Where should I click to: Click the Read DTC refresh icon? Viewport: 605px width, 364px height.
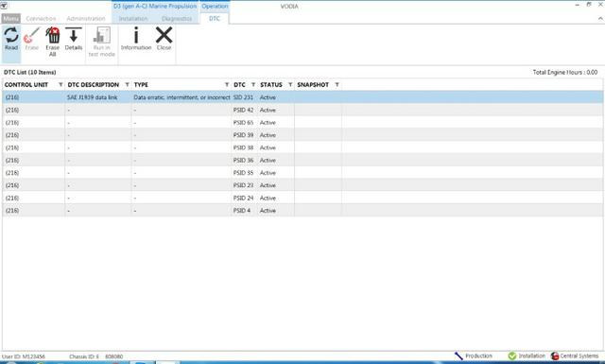(x=11, y=36)
